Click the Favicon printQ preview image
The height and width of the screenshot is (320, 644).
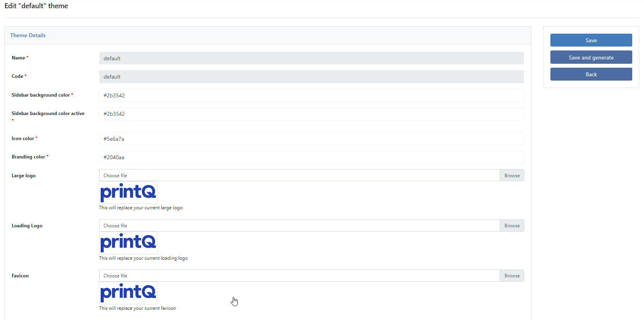point(128,293)
